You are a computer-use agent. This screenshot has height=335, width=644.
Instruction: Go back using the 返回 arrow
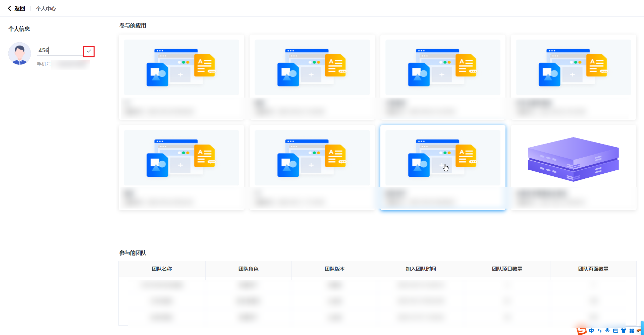tap(16, 8)
